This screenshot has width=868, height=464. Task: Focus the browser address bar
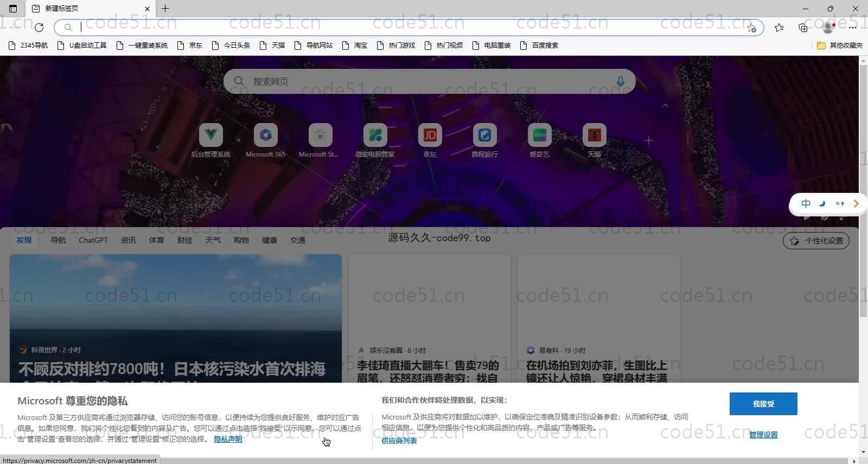(409, 27)
